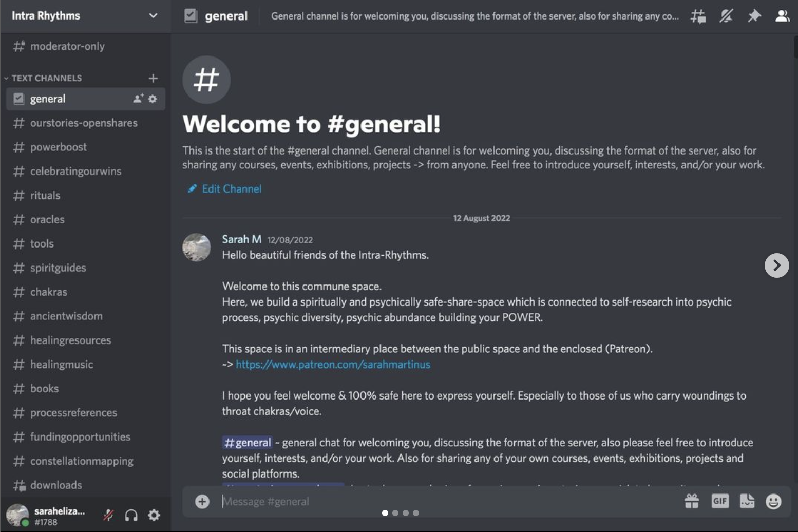Image resolution: width=798 pixels, height=532 pixels.
Task: Click the next arrow chevron
Action: [x=776, y=265]
